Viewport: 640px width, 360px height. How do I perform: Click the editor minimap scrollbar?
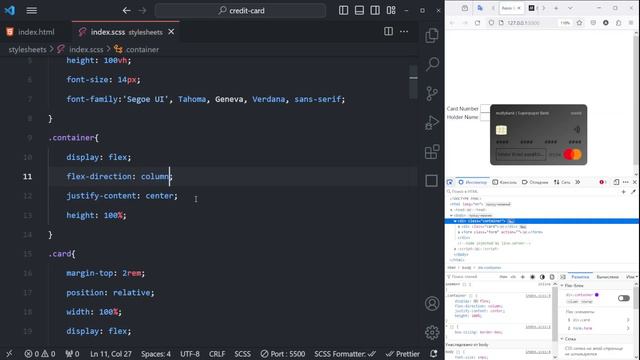[413, 82]
